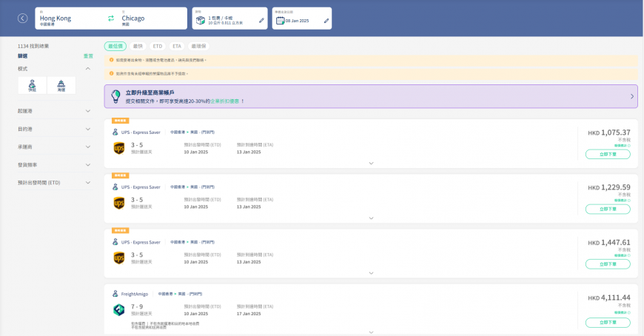Click the lightbulb icon in the upgrade banner
Viewport: 644px width, 336px height.
pos(115,96)
